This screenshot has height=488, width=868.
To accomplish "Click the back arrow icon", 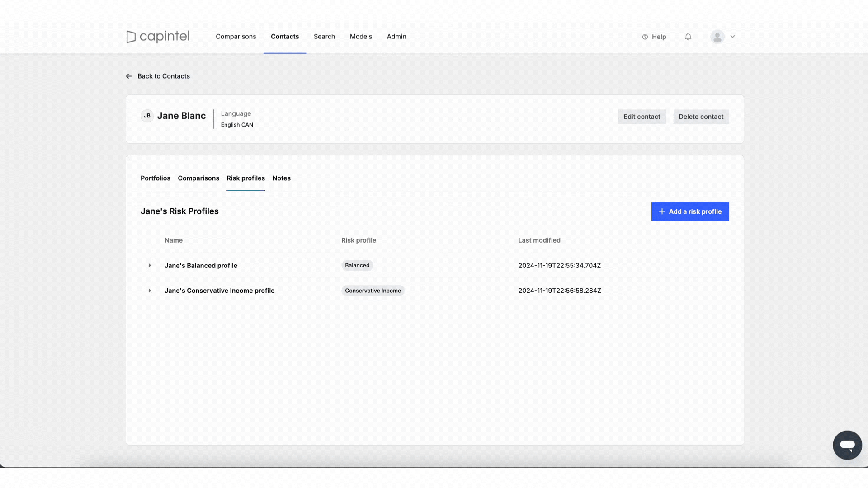I will point(129,76).
